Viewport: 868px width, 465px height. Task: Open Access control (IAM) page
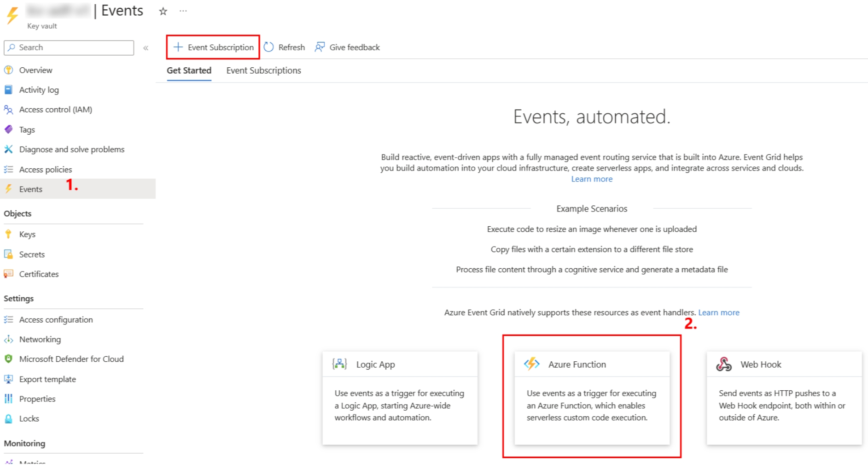click(x=55, y=110)
